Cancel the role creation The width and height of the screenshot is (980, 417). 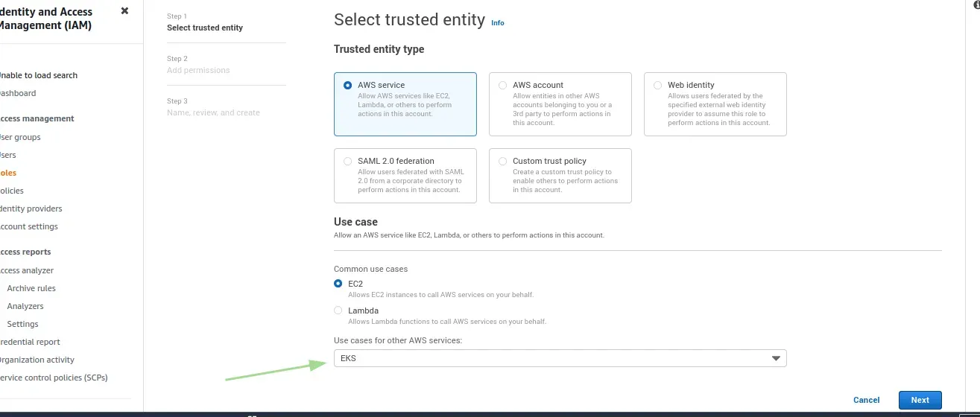click(x=866, y=400)
